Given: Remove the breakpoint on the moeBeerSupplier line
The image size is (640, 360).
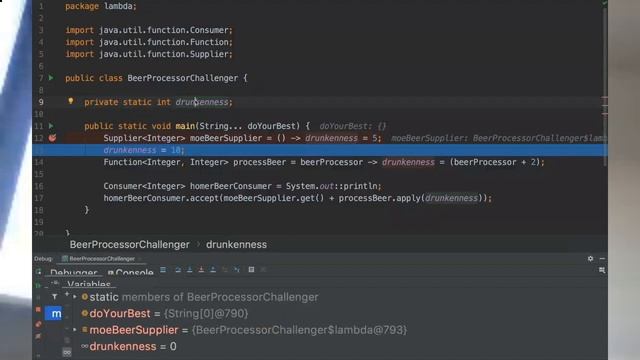Looking at the screenshot, I should (x=52, y=138).
